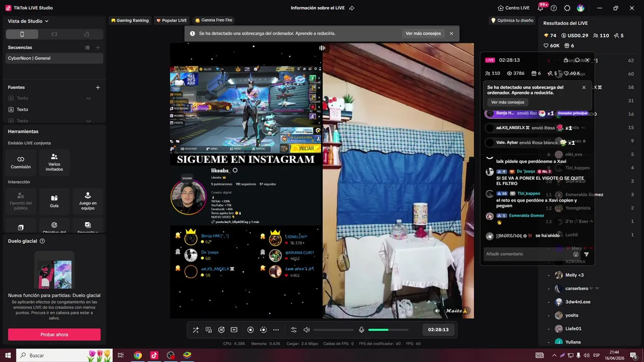Mute the microphone
The height and width of the screenshot is (362, 644).
[x=361, y=330]
